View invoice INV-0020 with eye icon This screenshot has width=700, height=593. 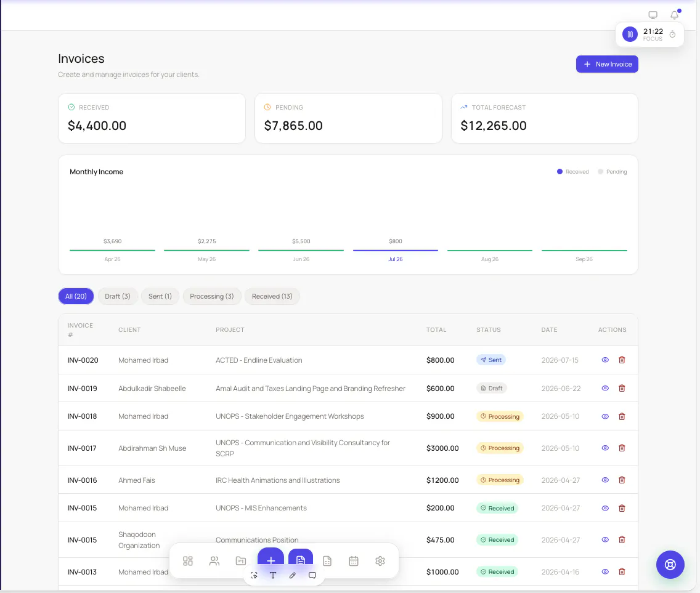pos(605,360)
